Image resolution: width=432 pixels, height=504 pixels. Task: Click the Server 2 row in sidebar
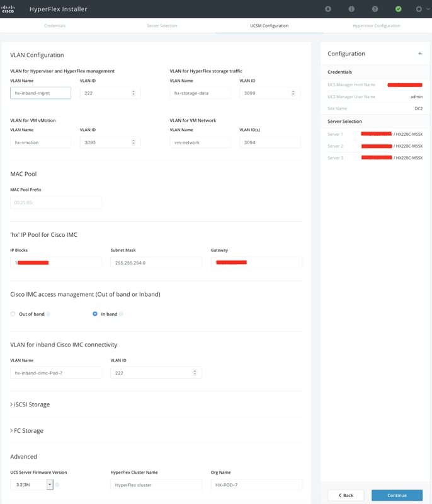coord(375,146)
